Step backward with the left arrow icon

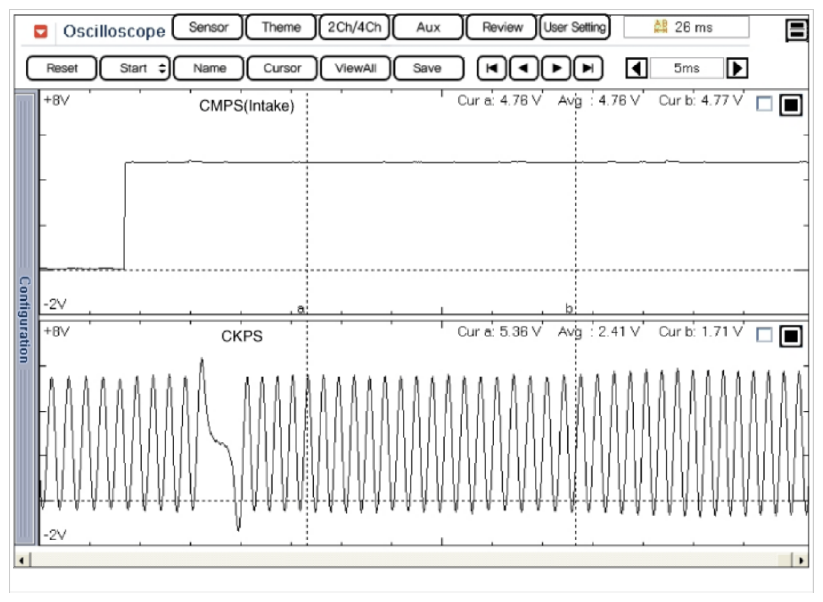(x=525, y=68)
